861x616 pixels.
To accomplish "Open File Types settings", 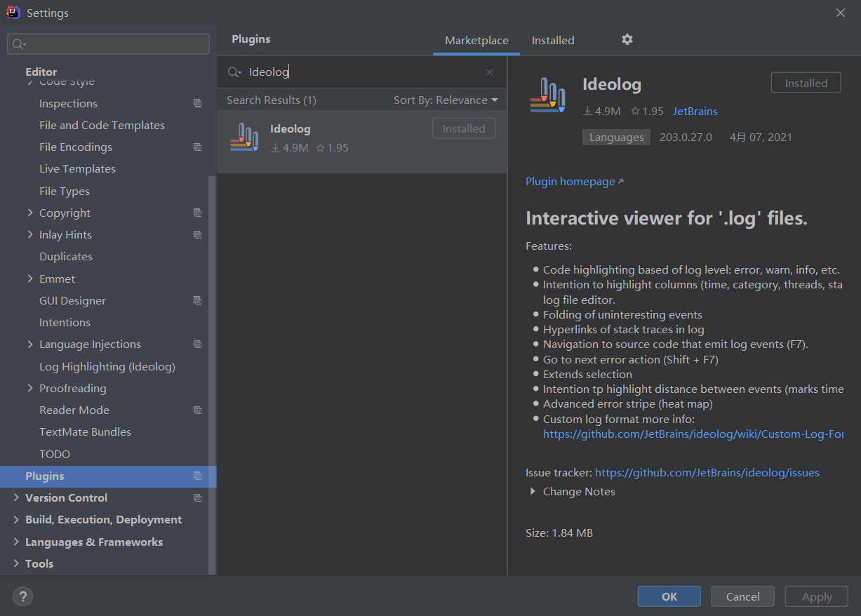I will [x=65, y=191].
